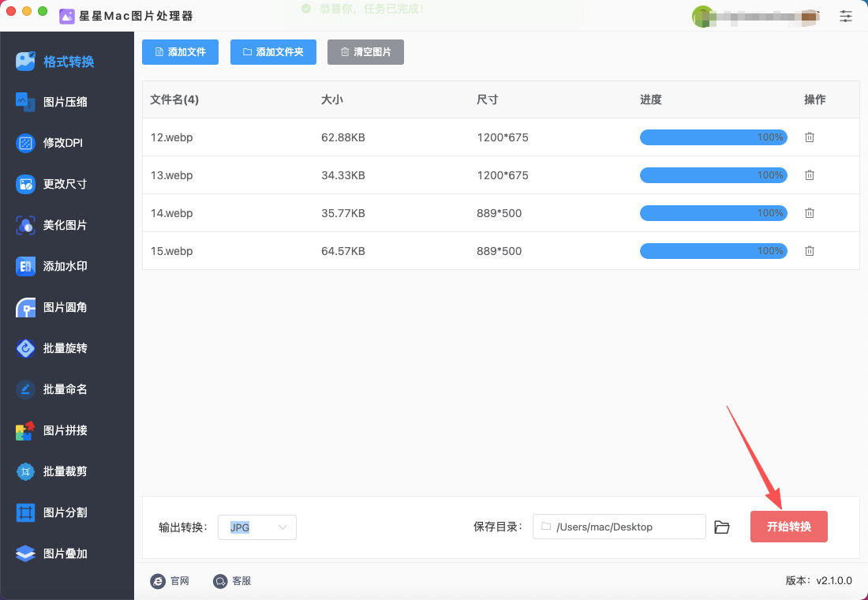Click the 添加文件夹 button
Image resolution: width=868 pixels, height=600 pixels.
coord(273,52)
